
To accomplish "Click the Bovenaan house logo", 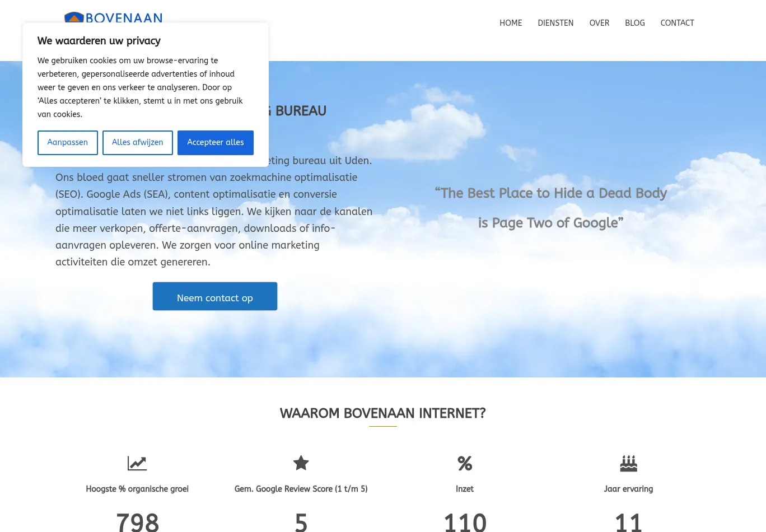I will 74,18.
